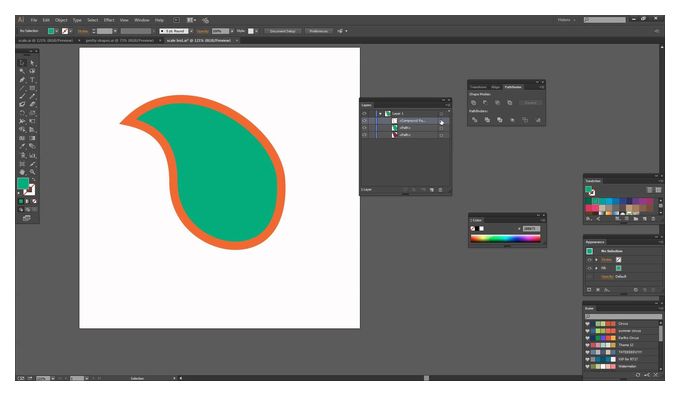The width and height of the screenshot is (680, 396).
Task: Open the Window menu
Action: point(142,20)
